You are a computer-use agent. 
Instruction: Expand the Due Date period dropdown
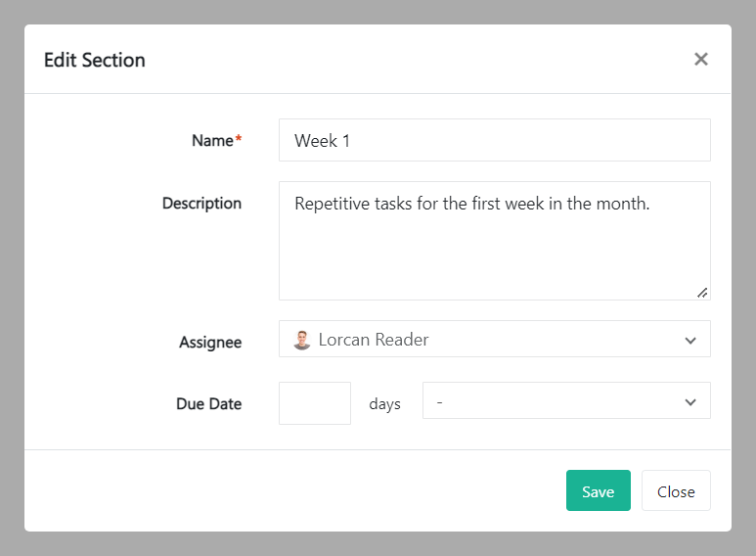pyautogui.click(x=565, y=402)
